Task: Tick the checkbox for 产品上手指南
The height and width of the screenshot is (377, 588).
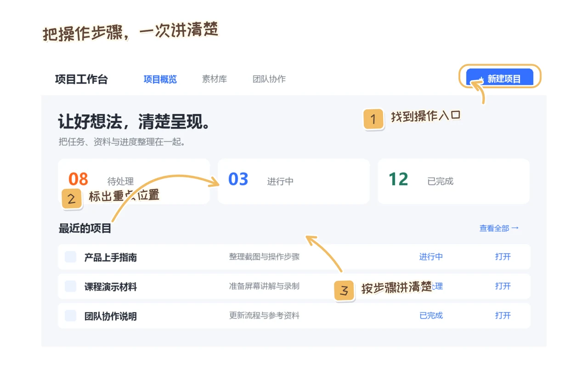Action: coord(70,257)
